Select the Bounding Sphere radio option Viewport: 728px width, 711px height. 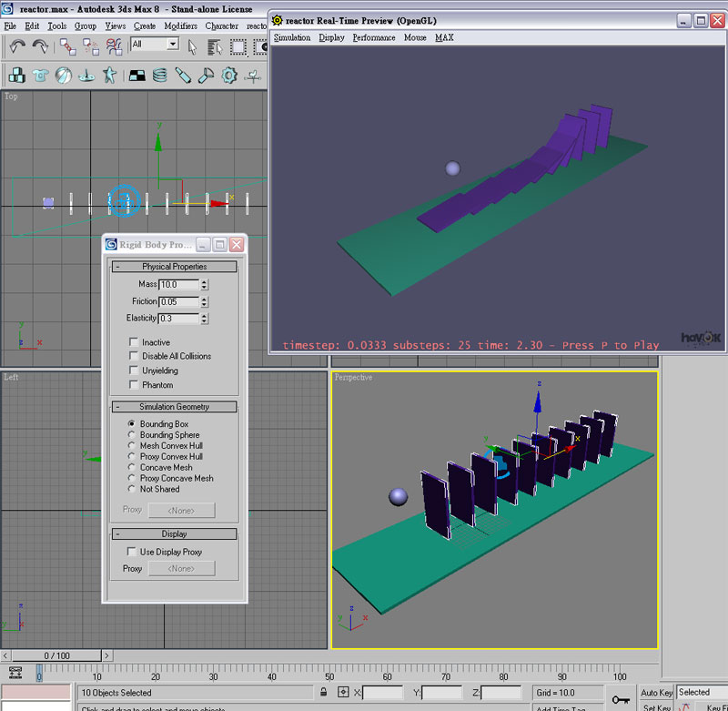pyautogui.click(x=132, y=434)
